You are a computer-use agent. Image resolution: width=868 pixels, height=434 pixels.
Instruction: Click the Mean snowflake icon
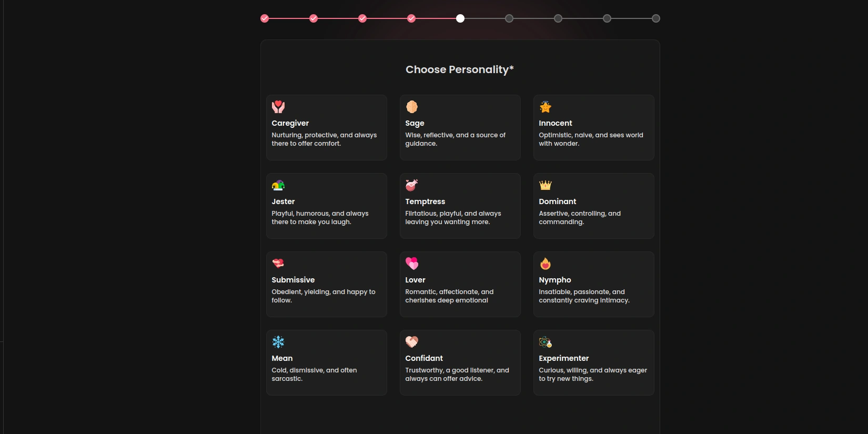coord(278,342)
